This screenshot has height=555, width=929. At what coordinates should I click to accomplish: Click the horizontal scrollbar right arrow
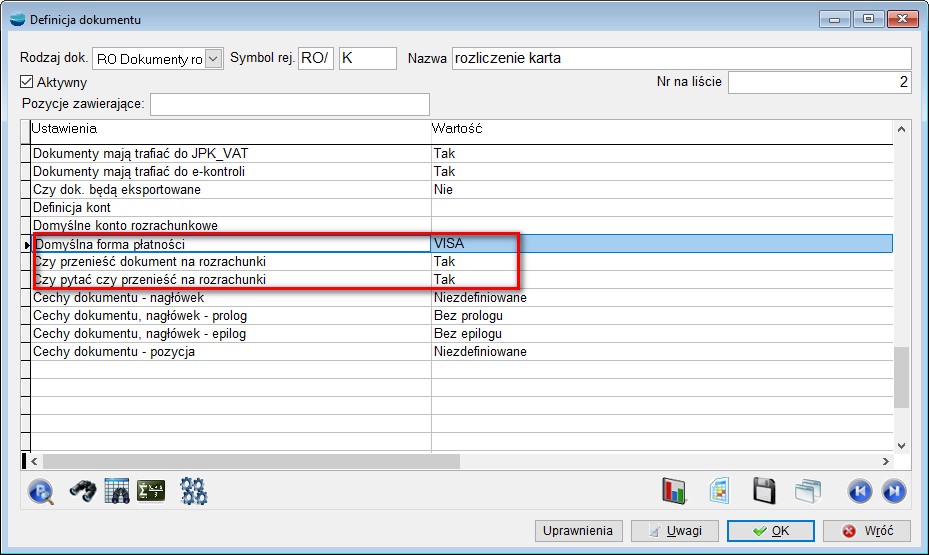(886, 461)
